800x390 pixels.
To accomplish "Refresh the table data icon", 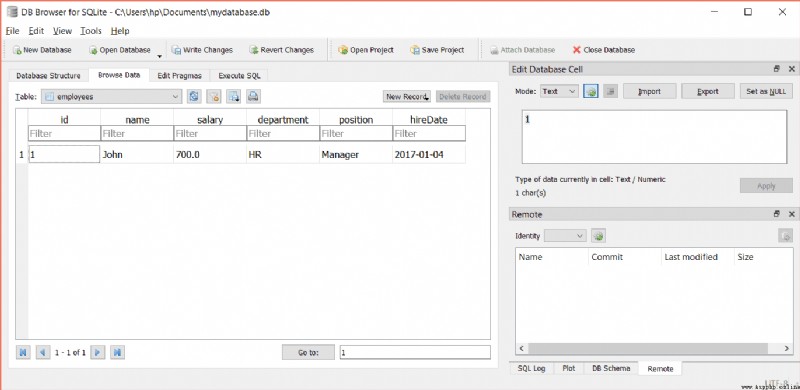I will pos(194,96).
